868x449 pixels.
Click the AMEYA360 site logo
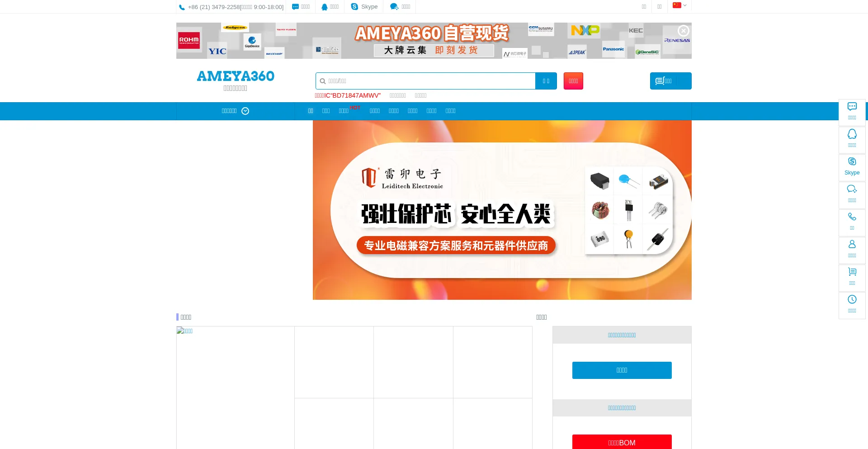point(236,76)
